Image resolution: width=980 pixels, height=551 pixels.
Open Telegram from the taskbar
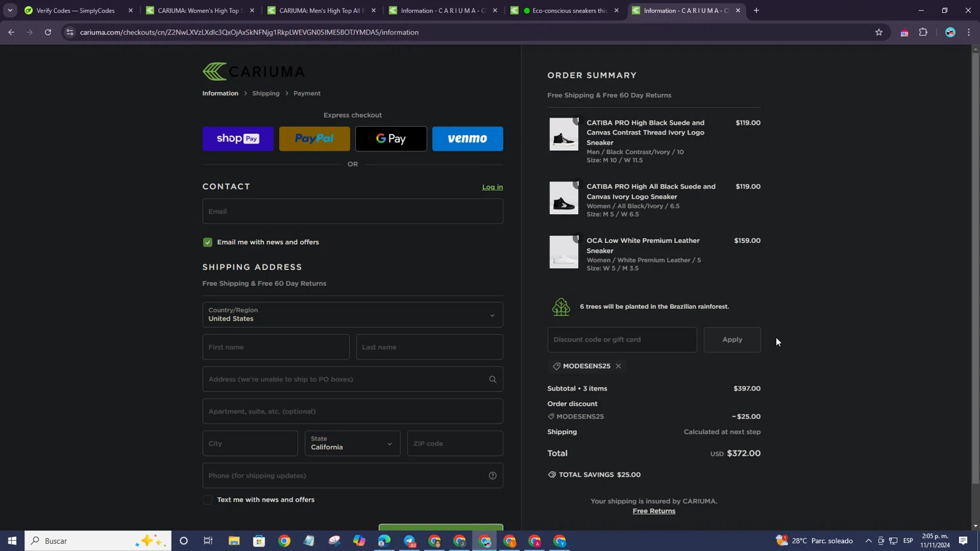410,541
